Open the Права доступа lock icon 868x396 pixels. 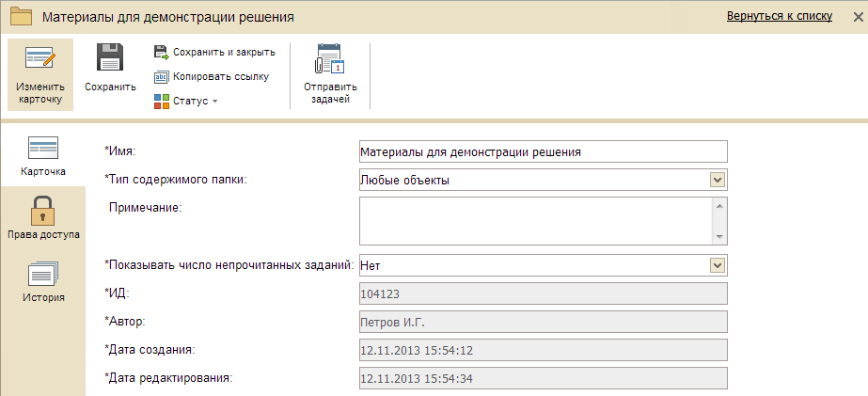tap(43, 210)
